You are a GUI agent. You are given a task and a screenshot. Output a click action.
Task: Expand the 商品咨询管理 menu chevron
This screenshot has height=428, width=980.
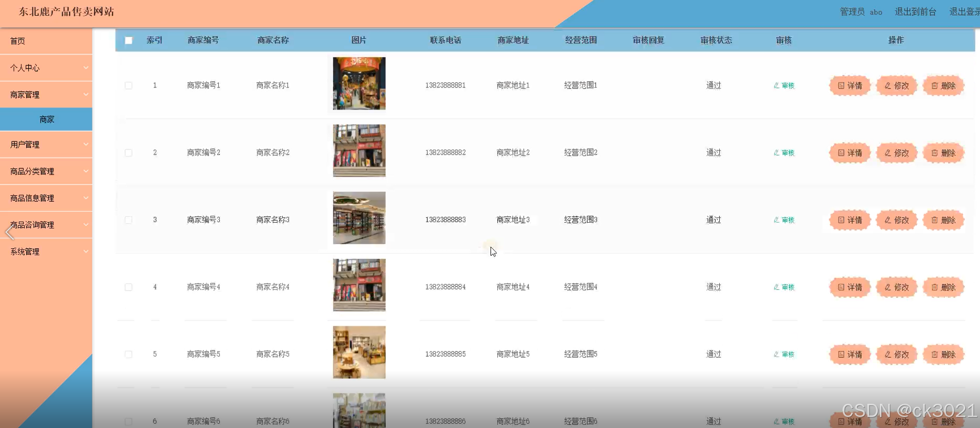pyautogui.click(x=86, y=224)
